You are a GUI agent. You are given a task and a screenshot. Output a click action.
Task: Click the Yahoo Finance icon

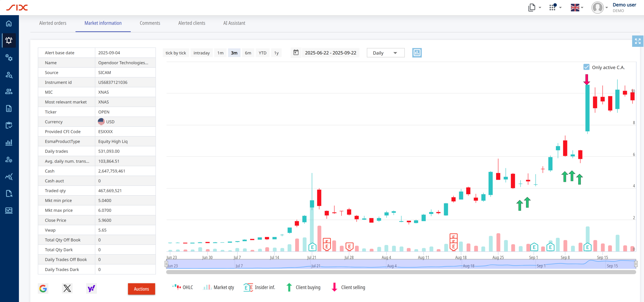pyautogui.click(x=91, y=288)
